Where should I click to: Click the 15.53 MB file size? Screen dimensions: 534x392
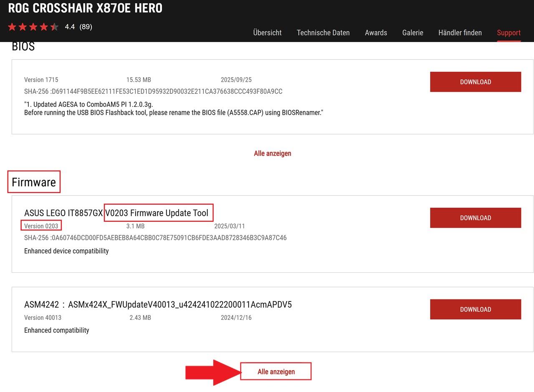[139, 80]
